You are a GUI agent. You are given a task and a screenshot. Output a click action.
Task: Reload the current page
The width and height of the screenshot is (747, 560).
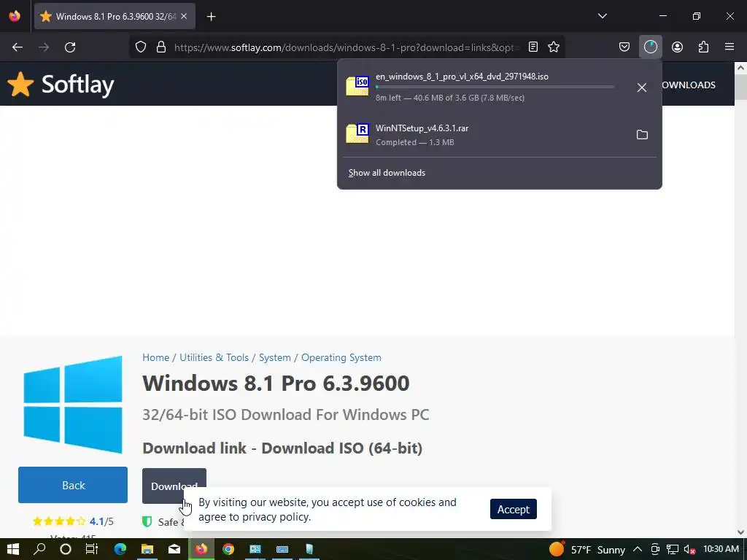[70, 47]
